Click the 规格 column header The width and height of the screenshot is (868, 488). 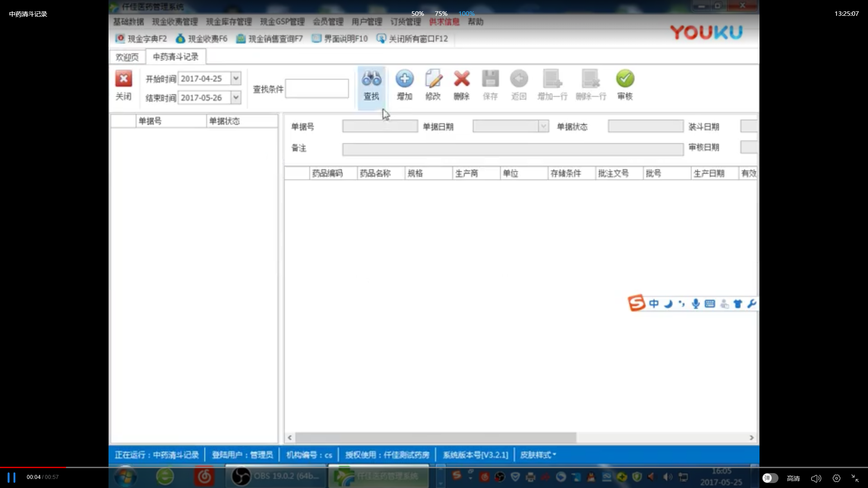[429, 174]
